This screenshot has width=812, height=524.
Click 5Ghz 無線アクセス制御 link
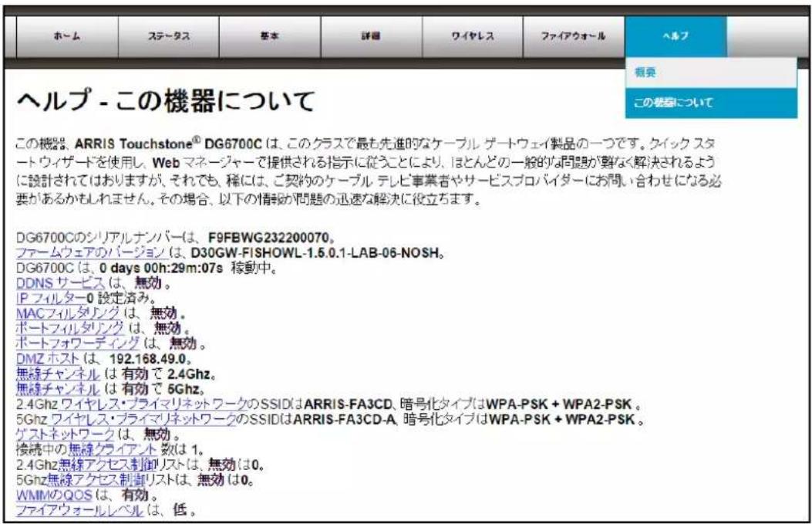[x=96, y=479]
